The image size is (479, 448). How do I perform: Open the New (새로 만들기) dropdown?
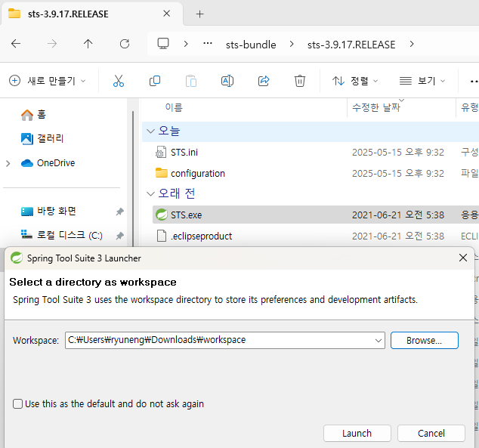pyautogui.click(x=48, y=81)
